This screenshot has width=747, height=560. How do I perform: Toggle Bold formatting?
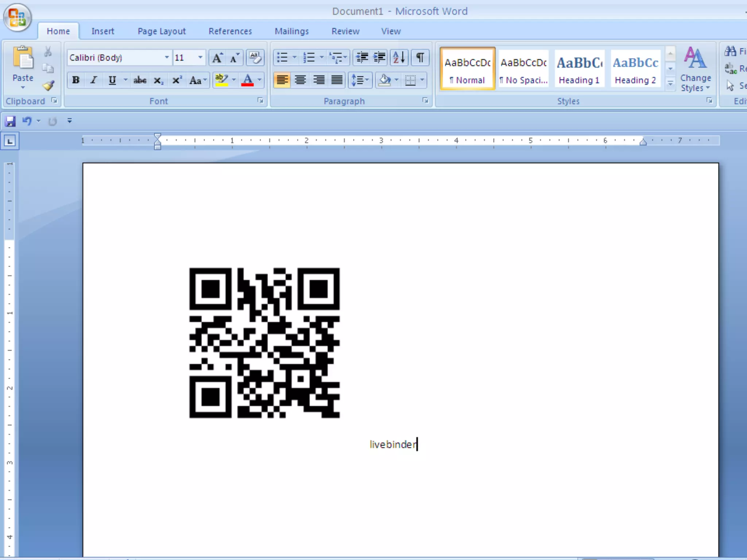pos(76,80)
